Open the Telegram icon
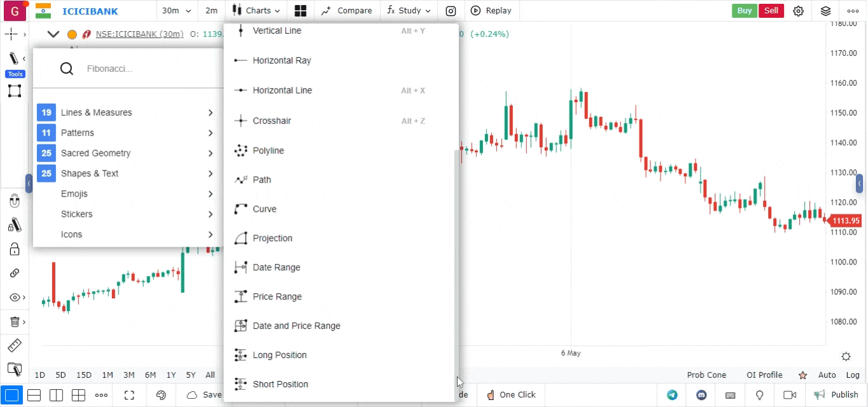This screenshot has height=407, width=868. point(672,395)
